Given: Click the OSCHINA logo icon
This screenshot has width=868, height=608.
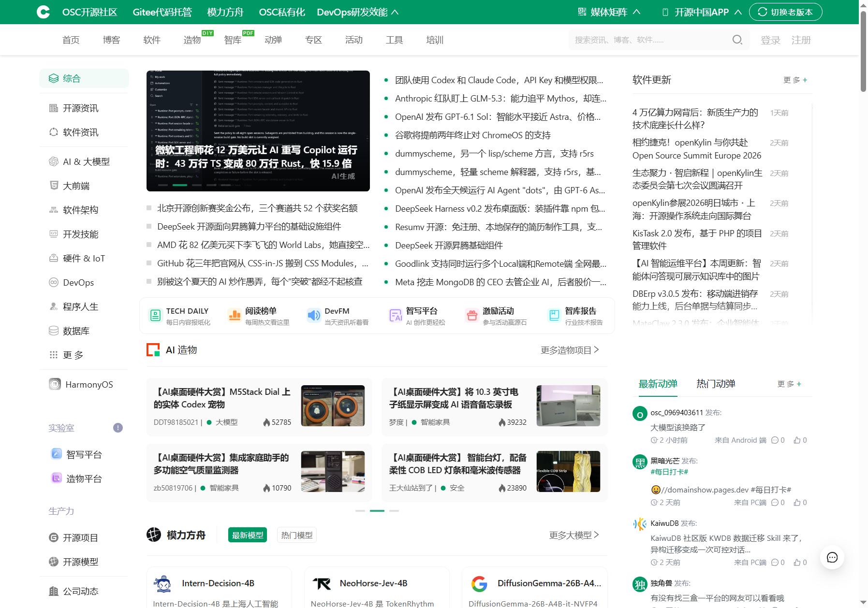Looking at the screenshot, I should pos(44,12).
